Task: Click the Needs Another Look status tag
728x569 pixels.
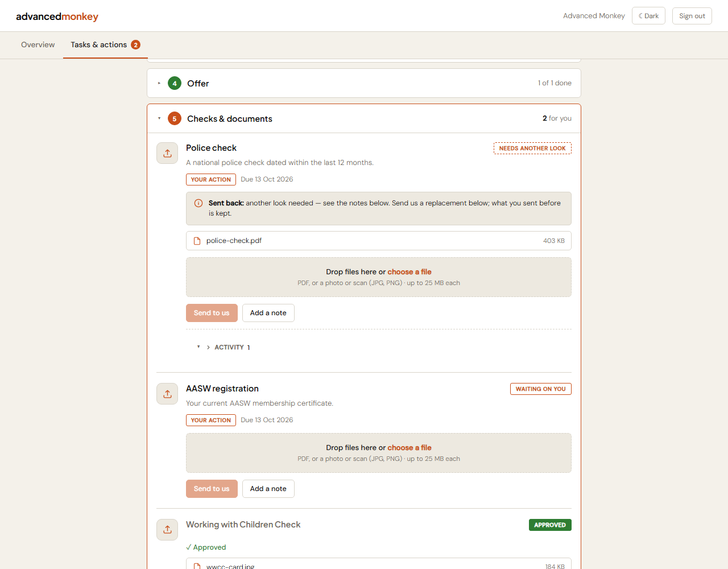Action: pos(532,149)
